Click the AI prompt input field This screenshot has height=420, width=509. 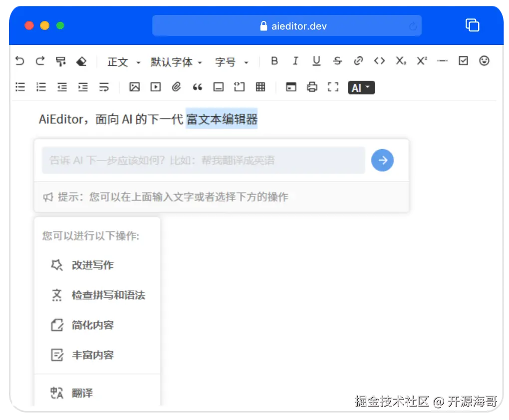(204, 160)
